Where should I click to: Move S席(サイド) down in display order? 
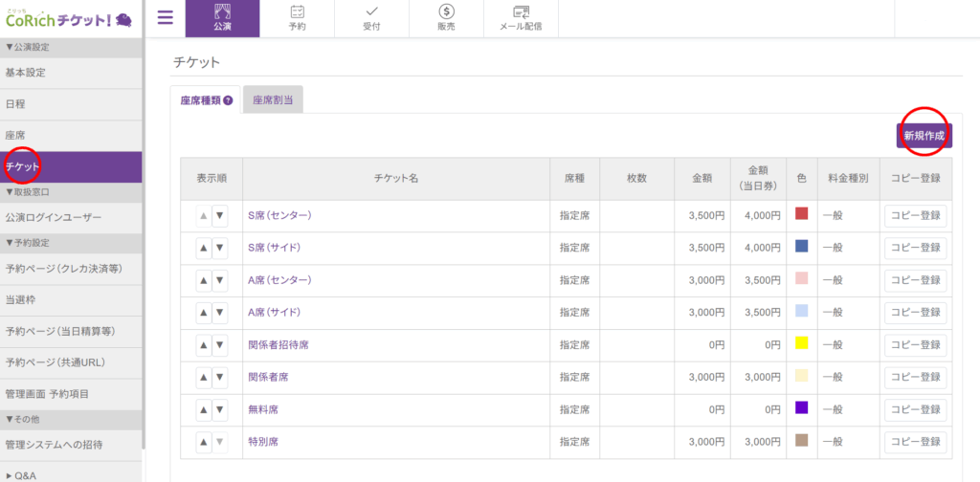tap(220, 248)
